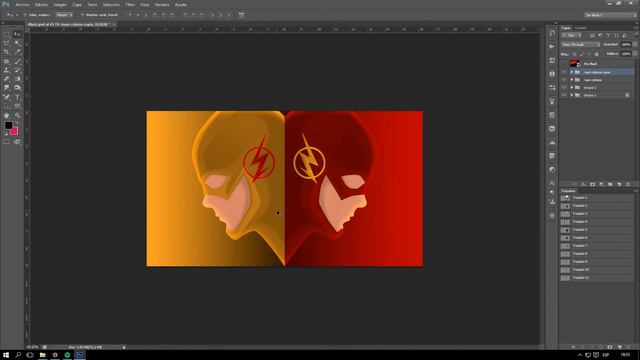
Task: Open the Imagen menu
Action: [60, 5]
